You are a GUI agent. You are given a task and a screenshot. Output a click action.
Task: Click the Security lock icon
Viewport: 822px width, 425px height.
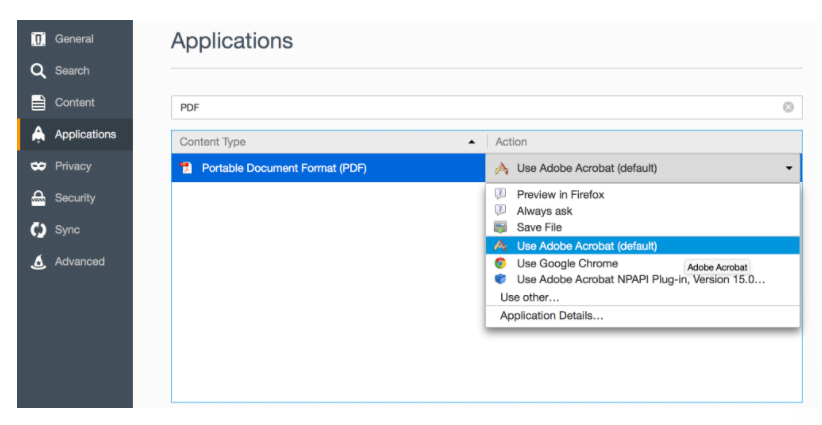(38, 198)
